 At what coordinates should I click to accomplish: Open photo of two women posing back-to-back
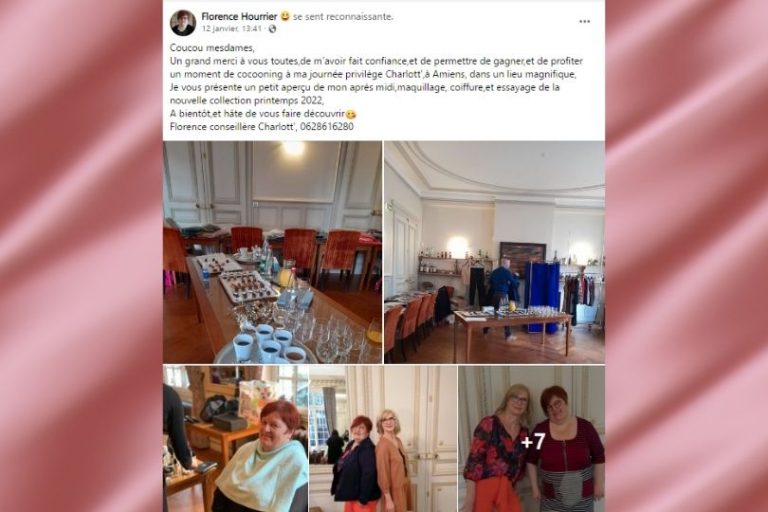383,439
